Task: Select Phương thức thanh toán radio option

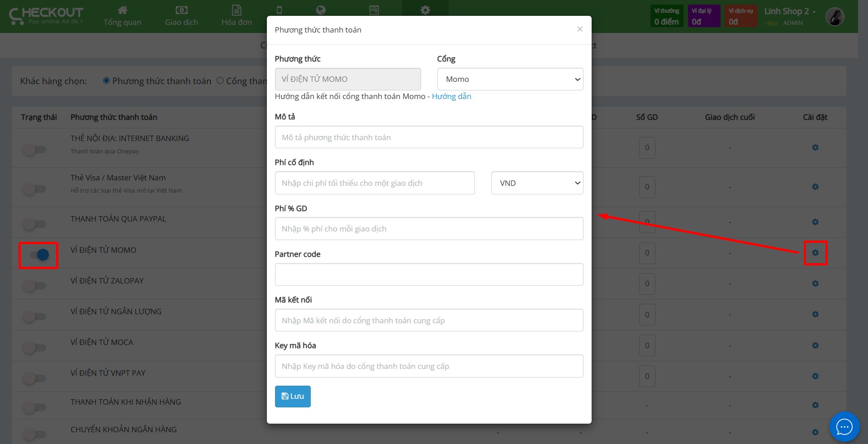Action: (x=106, y=80)
